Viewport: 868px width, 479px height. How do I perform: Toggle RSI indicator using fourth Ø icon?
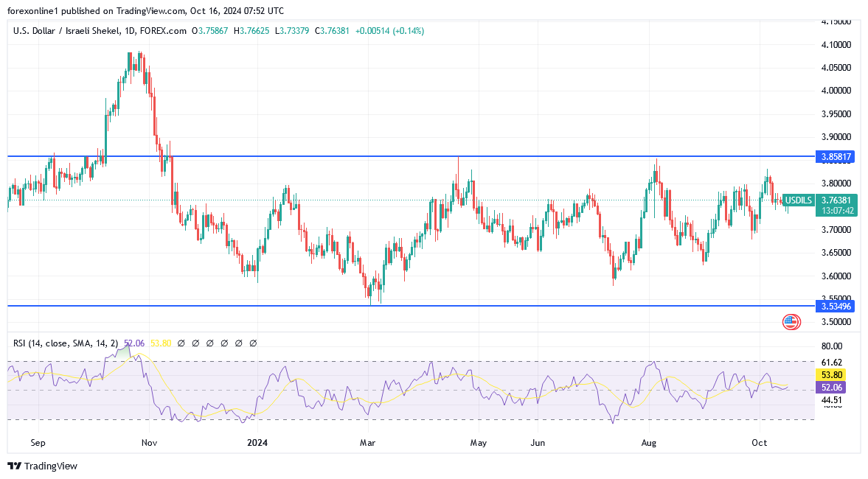tap(225, 343)
